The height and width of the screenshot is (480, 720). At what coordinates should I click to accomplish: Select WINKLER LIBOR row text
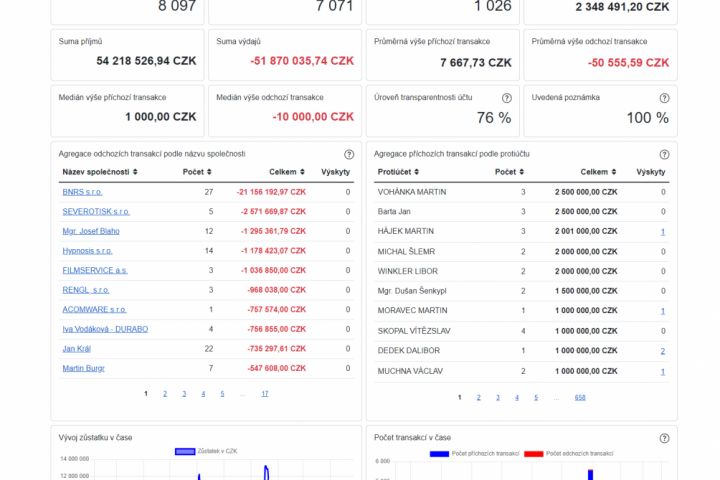coord(408,271)
